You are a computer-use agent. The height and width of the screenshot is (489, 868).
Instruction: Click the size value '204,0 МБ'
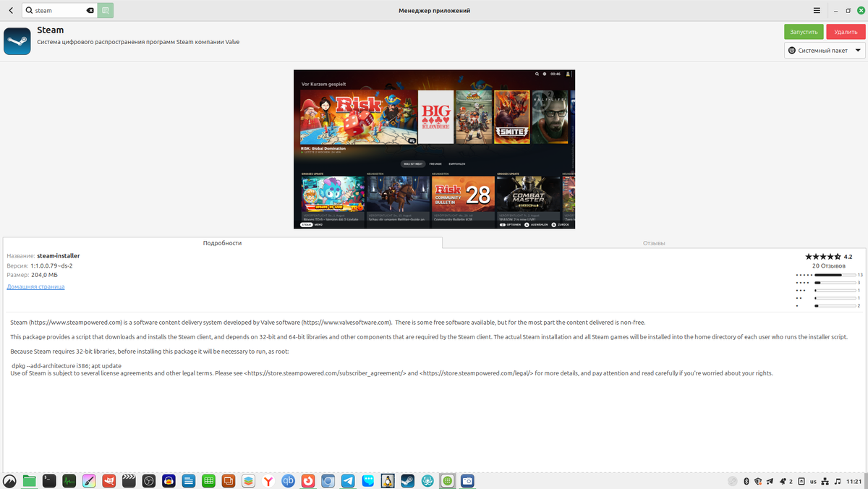(x=44, y=275)
